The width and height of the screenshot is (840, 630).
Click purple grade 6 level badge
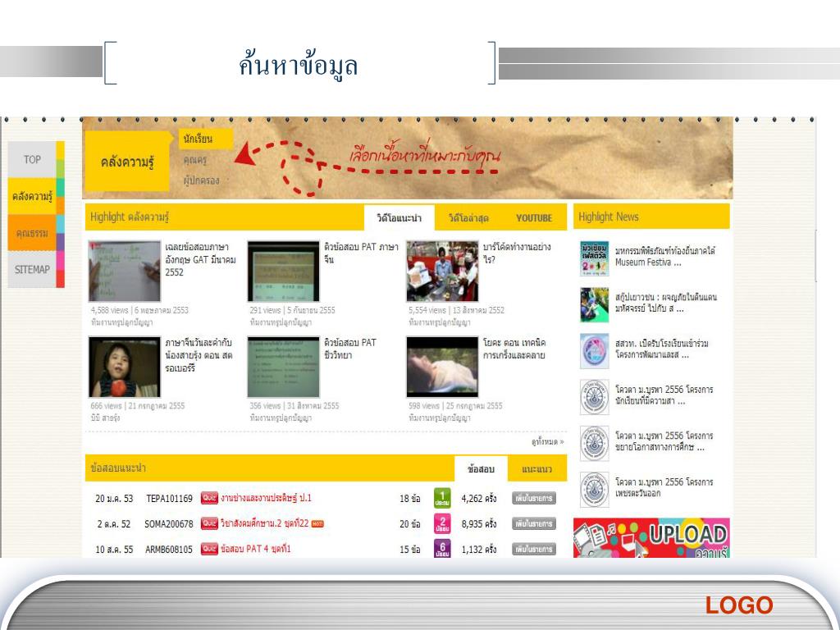(442, 549)
